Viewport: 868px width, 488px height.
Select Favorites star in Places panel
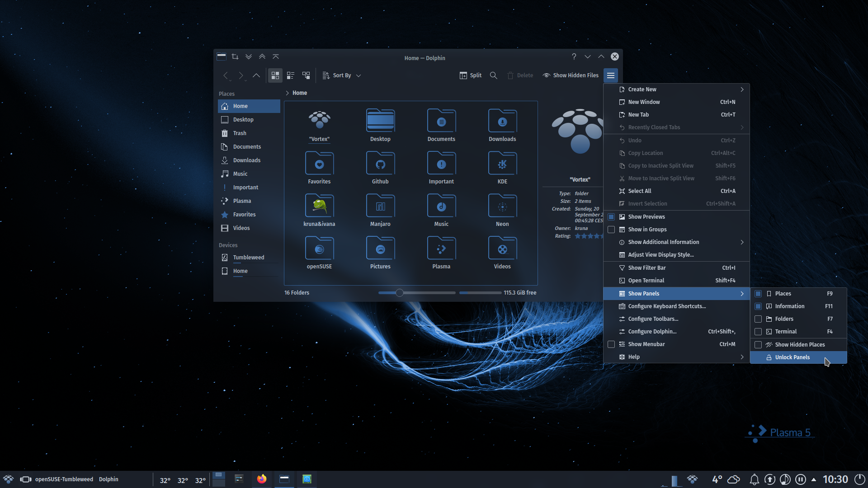coord(225,215)
